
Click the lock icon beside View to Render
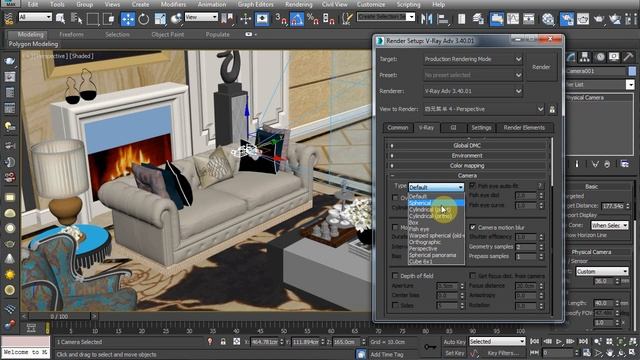552,109
